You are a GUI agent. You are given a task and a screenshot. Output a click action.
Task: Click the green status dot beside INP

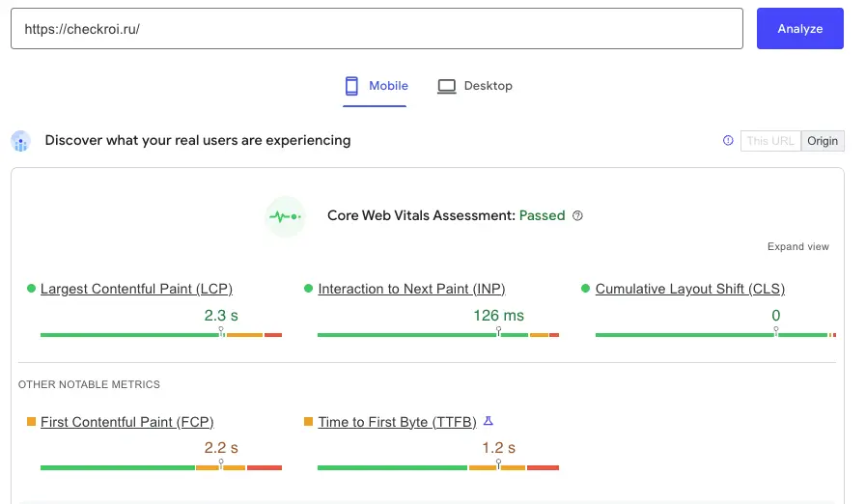pos(308,288)
